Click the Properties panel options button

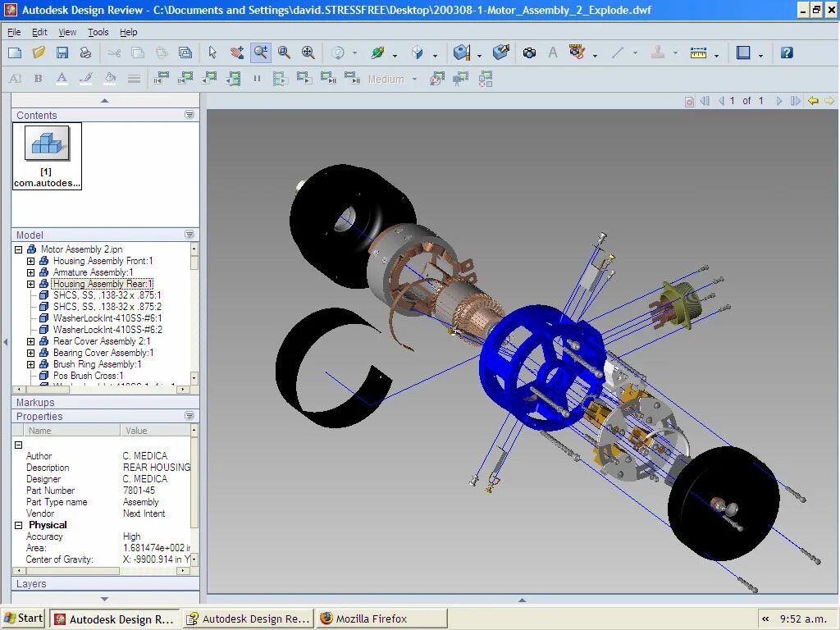coord(189,416)
